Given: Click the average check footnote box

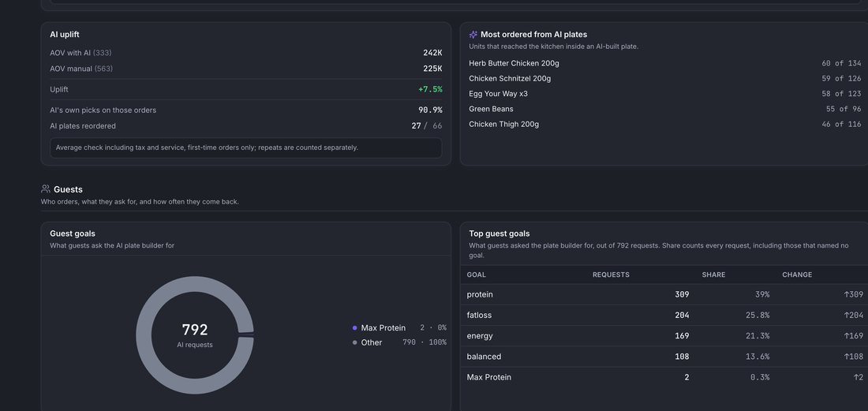Looking at the screenshot, I should click(x=245, y=148).
